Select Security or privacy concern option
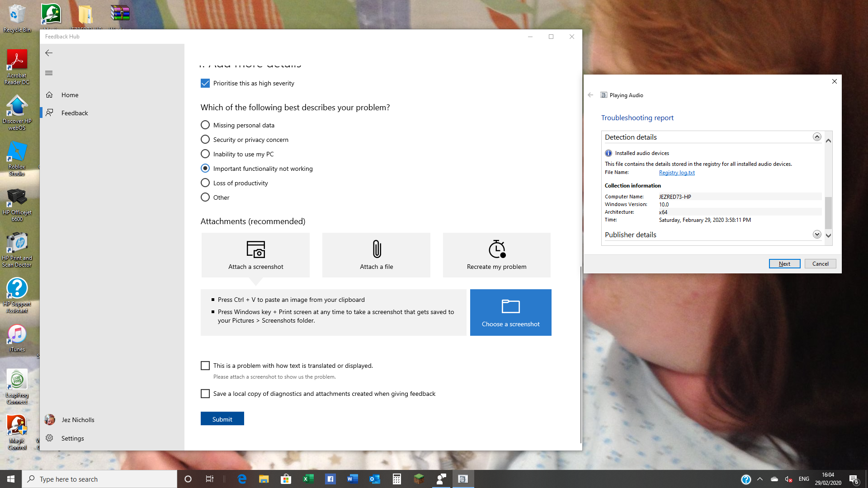 pos(205,139)
